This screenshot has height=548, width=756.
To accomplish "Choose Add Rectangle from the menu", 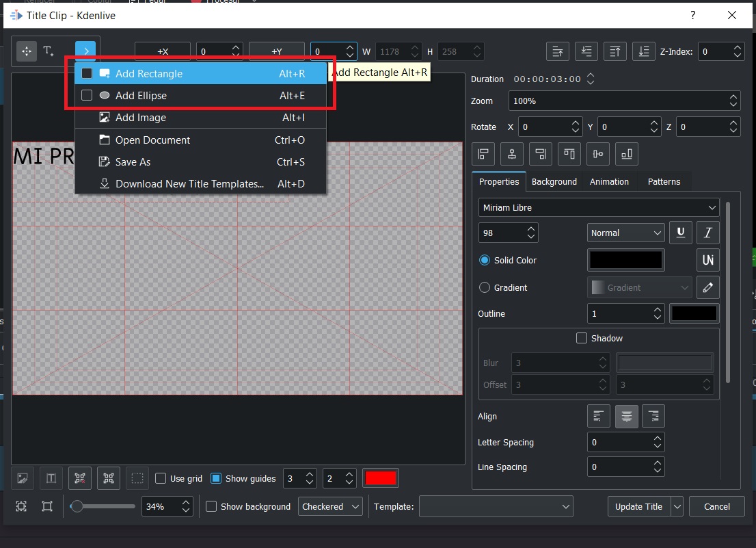I will coord(200,73).
